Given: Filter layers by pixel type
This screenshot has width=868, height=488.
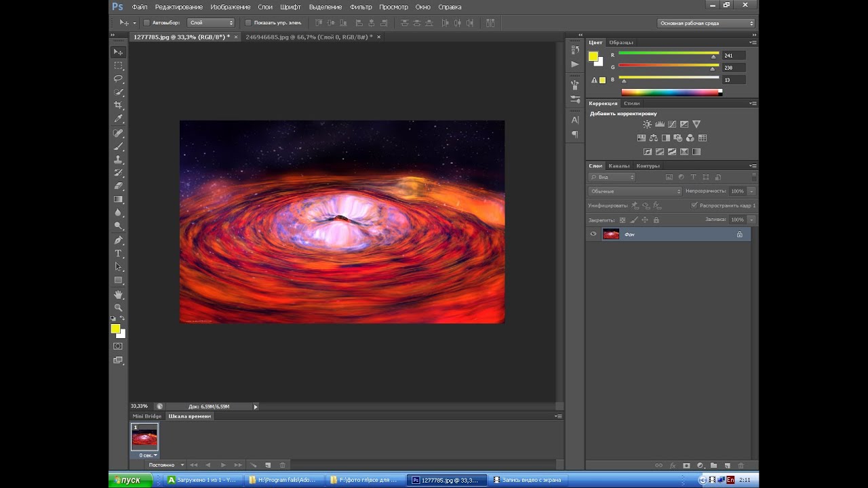Looking at the screenshot, I should point(669,177).
